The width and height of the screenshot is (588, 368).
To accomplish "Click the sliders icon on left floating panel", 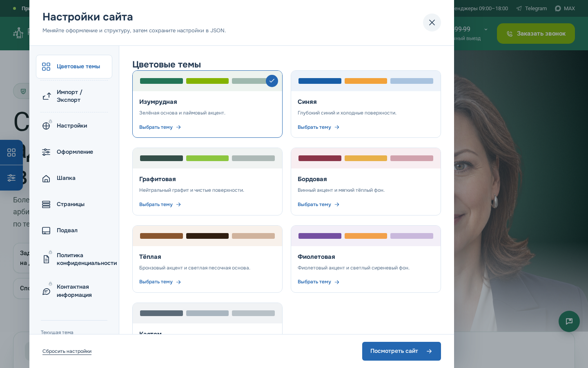I will coord(11,178).
